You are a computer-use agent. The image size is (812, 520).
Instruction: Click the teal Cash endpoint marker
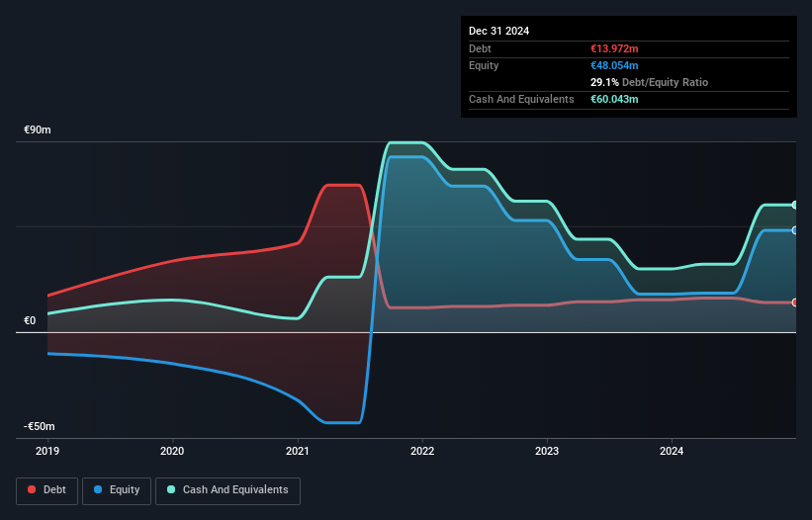(795, 205)
